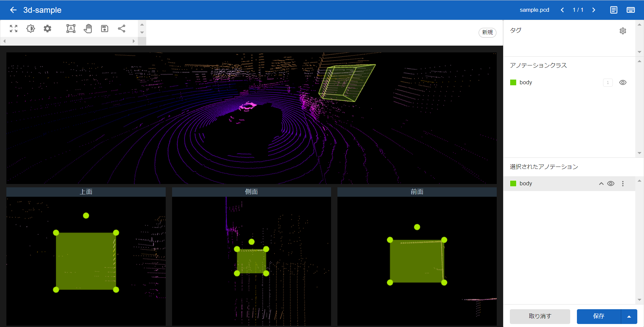
Task: Click sample.pcd file name in header
Action: click(x=534, y=10)
